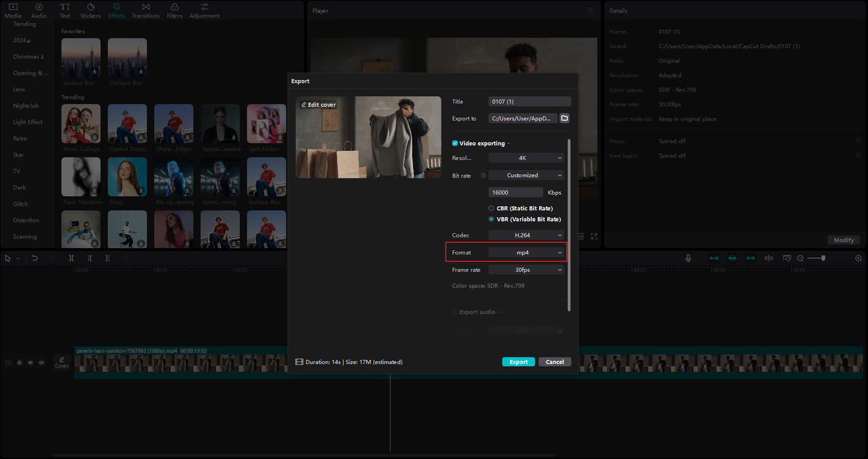Click the Modify button in Details panel
This screenshot has width=868, height=459.
click(844, 240)
